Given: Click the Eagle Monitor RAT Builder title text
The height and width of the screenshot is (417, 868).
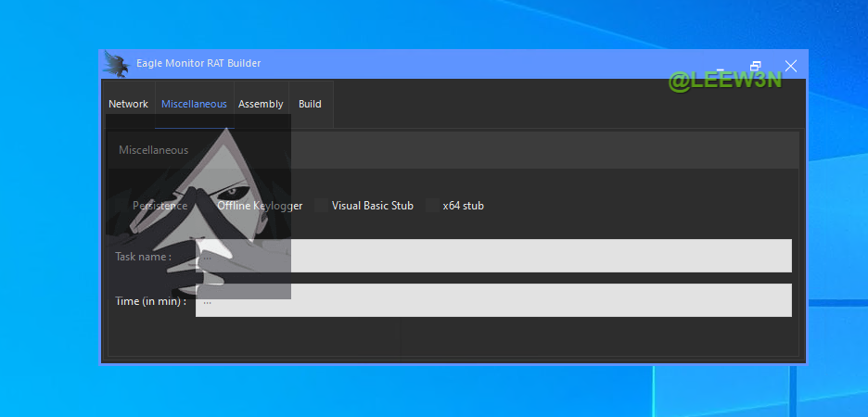Looking at the screenshot, I should pos(198,63).
